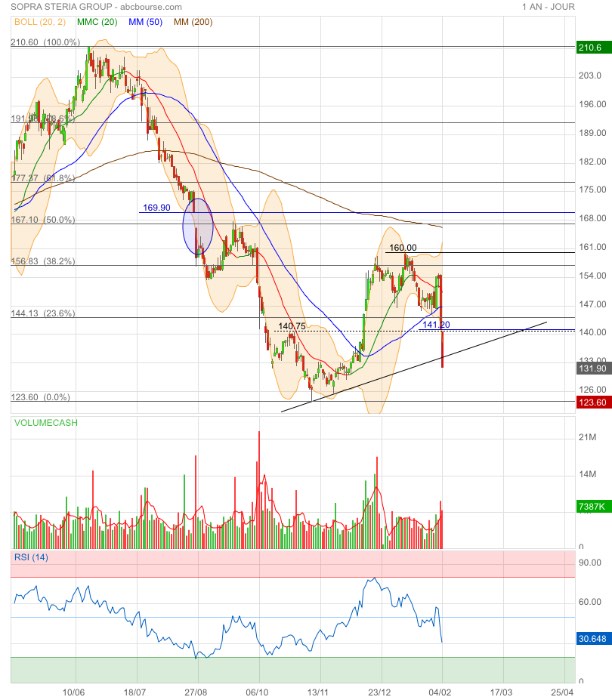Click the 14M volume axis value

click(x=587, y=474)
